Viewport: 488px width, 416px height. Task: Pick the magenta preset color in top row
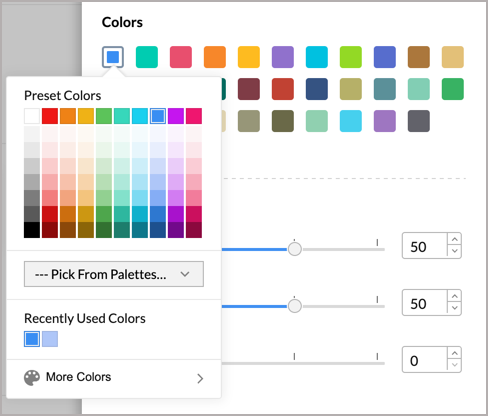(x=176, y=116)
